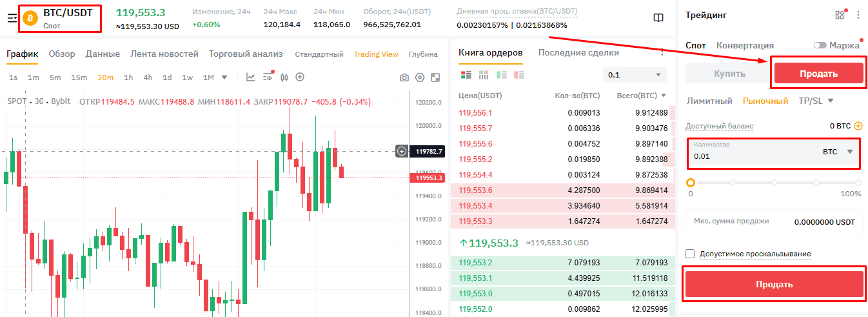Click the circled plus compare icon in chart toolbar

tap(300, 77)
